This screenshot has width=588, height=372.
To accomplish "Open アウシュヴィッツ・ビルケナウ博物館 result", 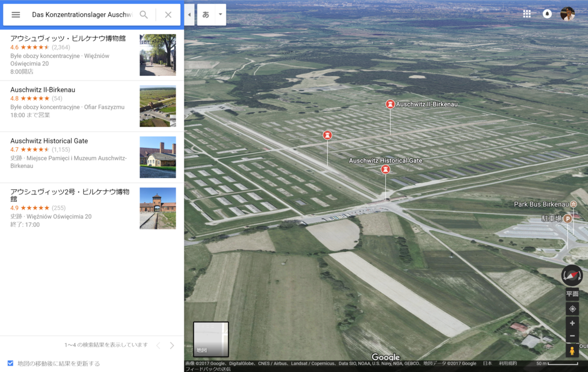I will point(92,55).
